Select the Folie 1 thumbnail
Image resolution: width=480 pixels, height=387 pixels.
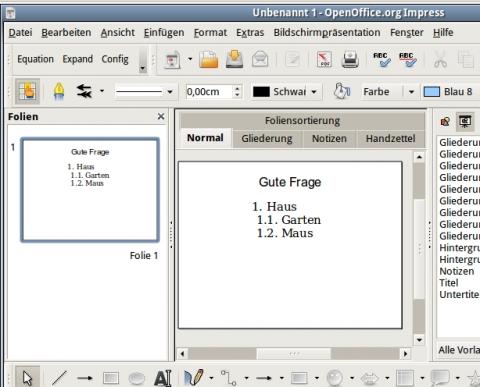coord(90,190)
